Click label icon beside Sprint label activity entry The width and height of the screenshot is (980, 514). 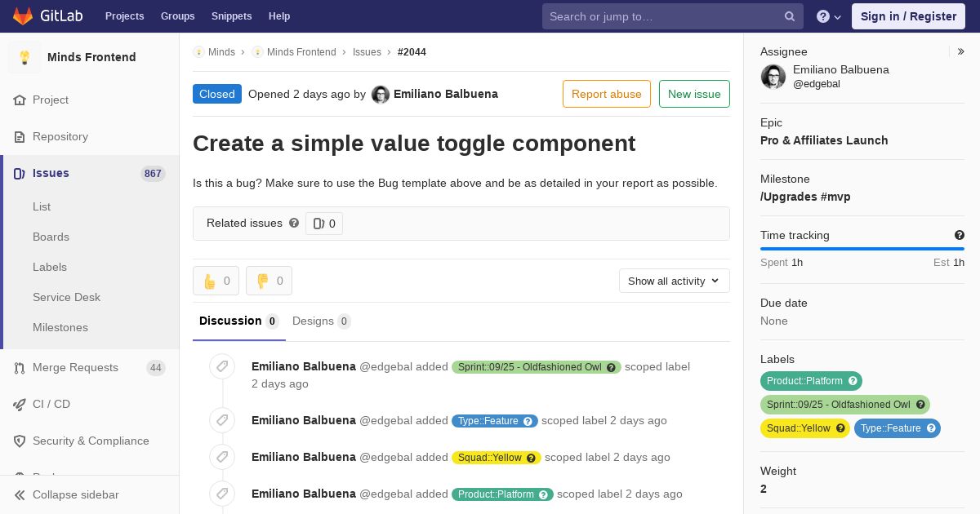tap(222, 366)
